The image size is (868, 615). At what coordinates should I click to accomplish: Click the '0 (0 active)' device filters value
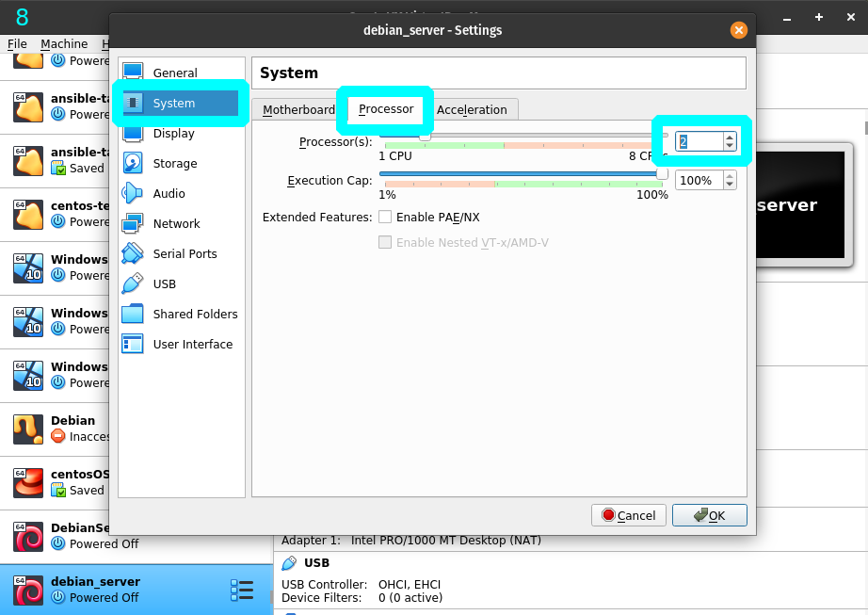click(410, 598)
